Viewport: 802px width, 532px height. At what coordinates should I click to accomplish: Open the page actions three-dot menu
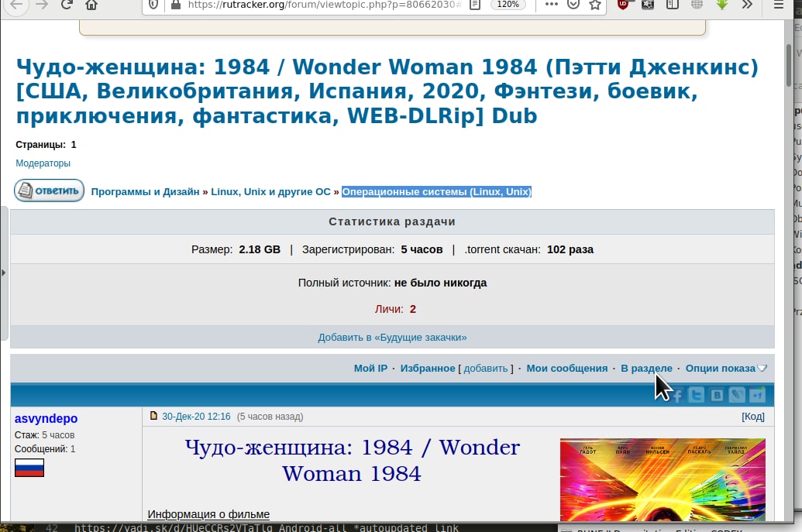tap(552, 4)
